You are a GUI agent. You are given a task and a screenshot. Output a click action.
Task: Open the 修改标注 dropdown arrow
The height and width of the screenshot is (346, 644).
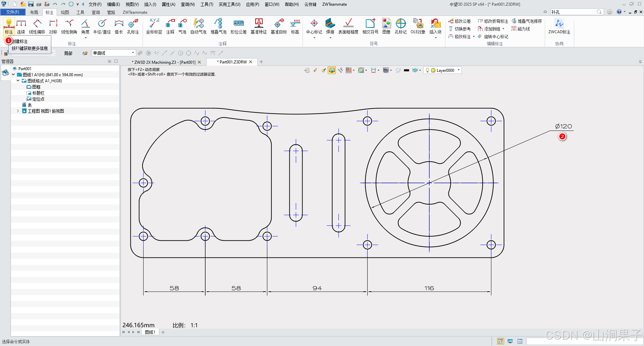pos(474,37)
